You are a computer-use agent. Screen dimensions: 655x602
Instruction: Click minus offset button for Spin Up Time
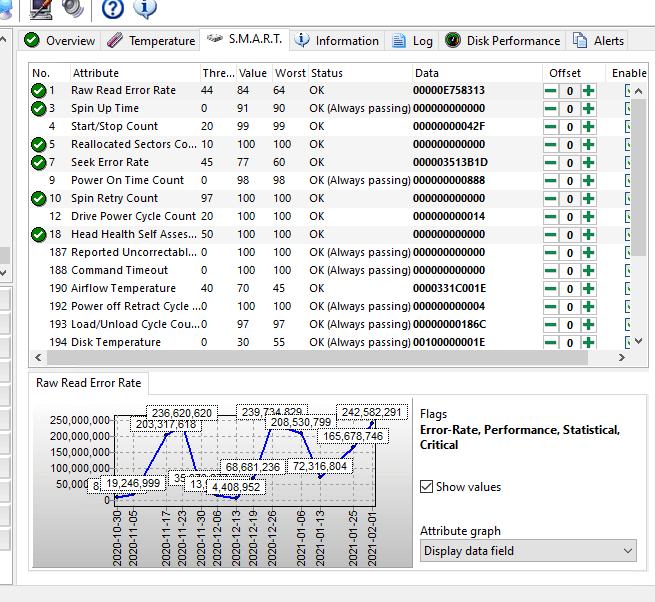551,109
